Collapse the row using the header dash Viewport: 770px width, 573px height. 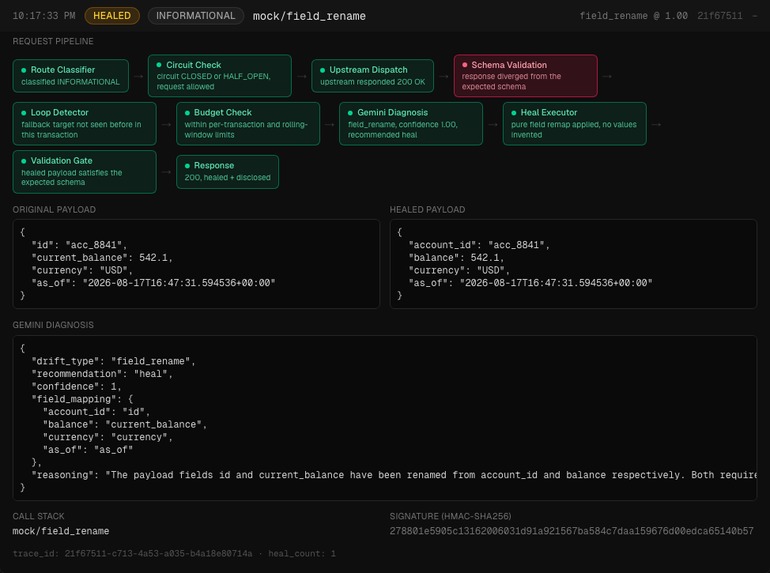[754, 16]
